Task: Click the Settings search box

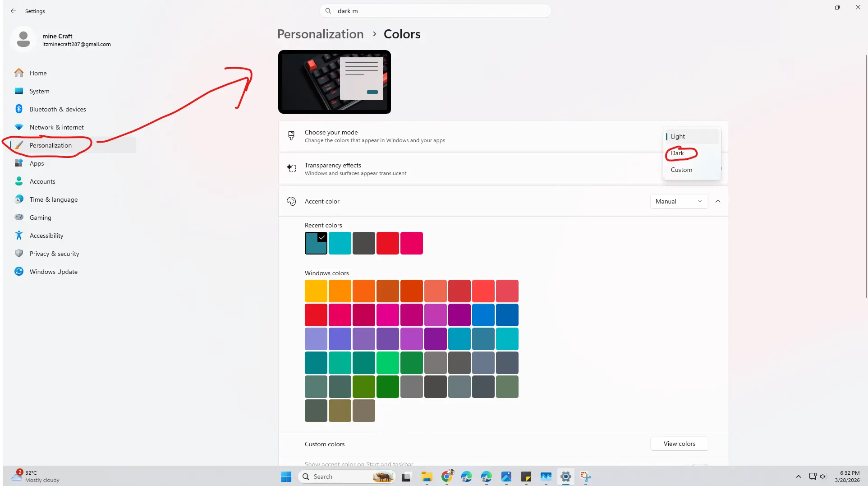Action: [x=435, y=11]
